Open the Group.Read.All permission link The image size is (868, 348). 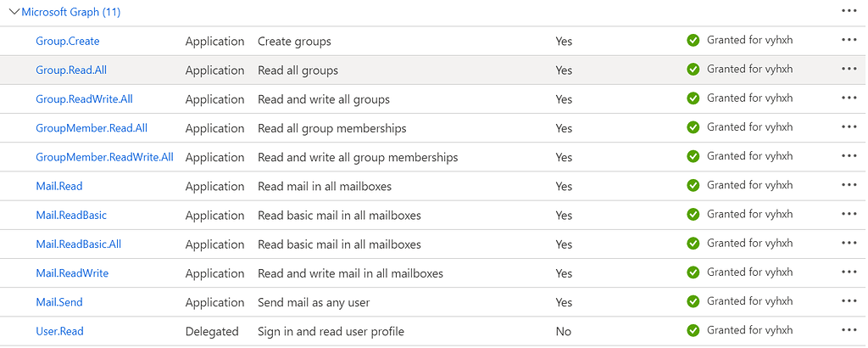(x=72, y=70)
